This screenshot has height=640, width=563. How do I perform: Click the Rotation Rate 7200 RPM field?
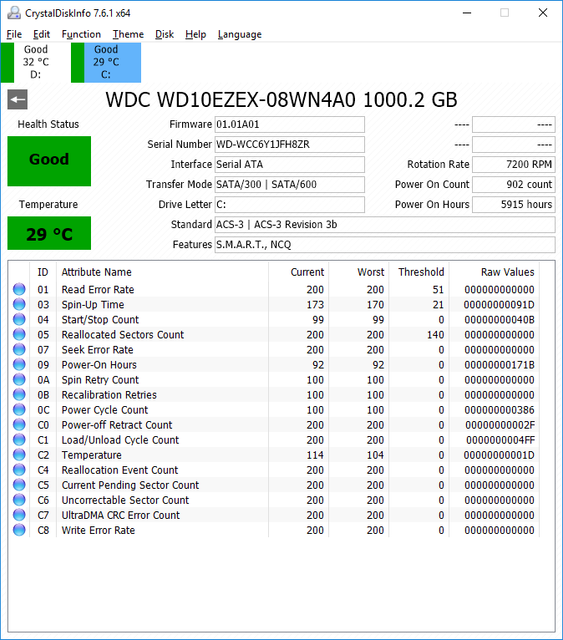(514, 164)
